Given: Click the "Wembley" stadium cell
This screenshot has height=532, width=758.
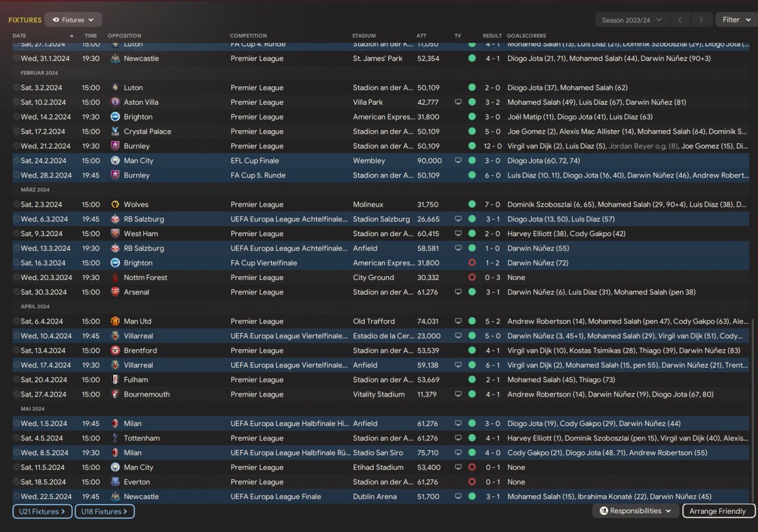Looking at the screenshot, I should 369,161.
